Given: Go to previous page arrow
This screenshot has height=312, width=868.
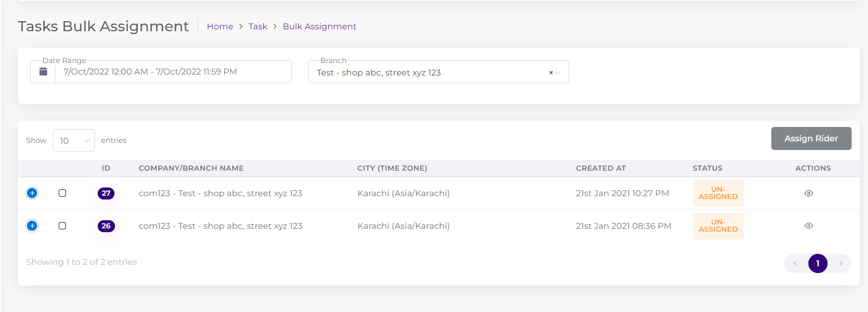Looking at the screenshot, I should tap(795, 263).
